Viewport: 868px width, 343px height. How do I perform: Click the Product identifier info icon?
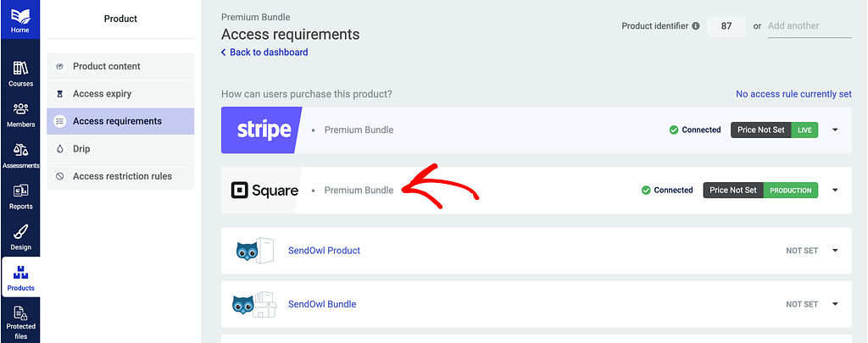696,26
